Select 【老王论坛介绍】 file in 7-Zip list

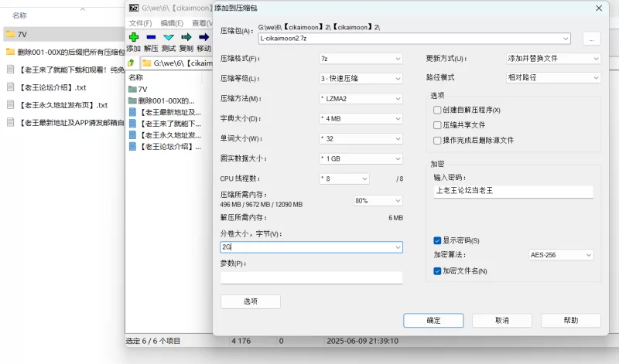pos(166,147)
